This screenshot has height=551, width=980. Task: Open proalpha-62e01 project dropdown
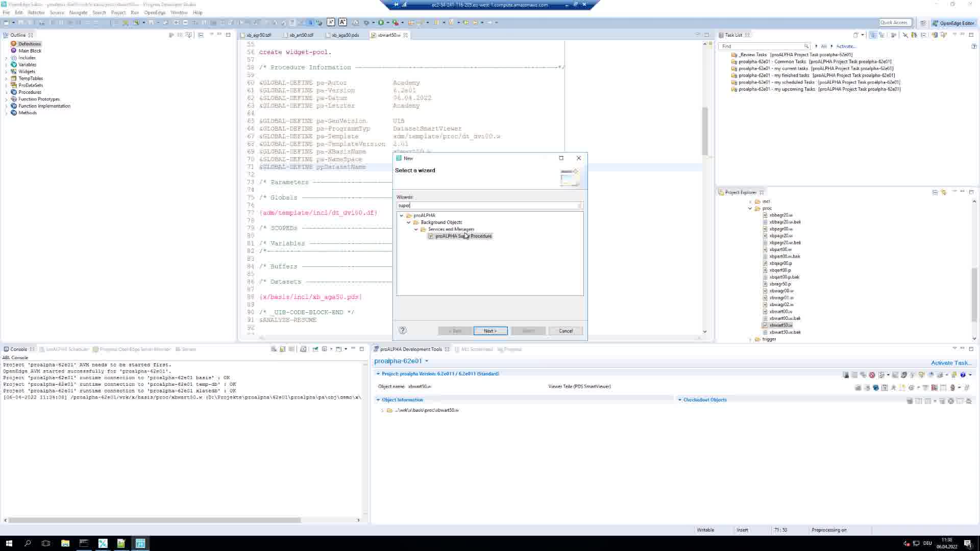[x=427, y=361]
